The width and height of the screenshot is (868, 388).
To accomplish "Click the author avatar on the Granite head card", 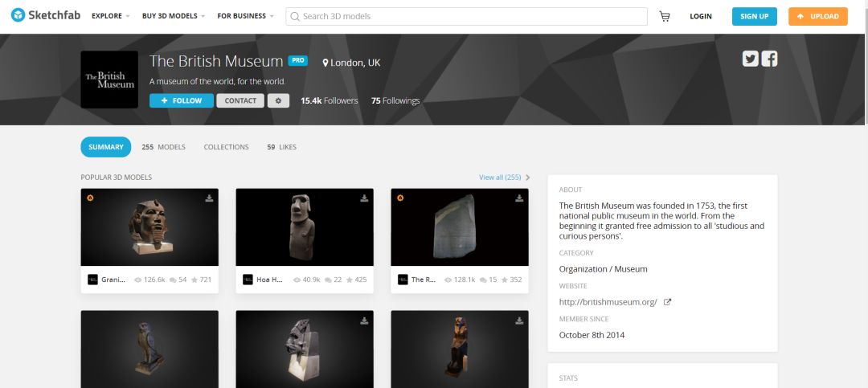I will coord(93,280).
